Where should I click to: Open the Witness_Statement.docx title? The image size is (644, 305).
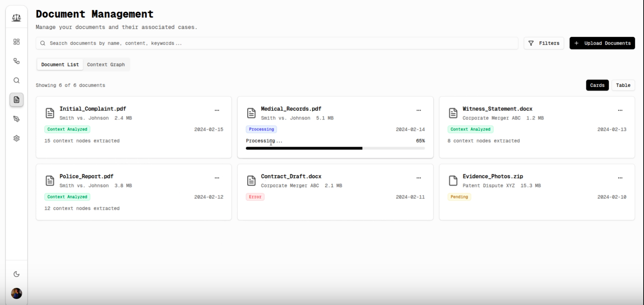tap(497, 109)
